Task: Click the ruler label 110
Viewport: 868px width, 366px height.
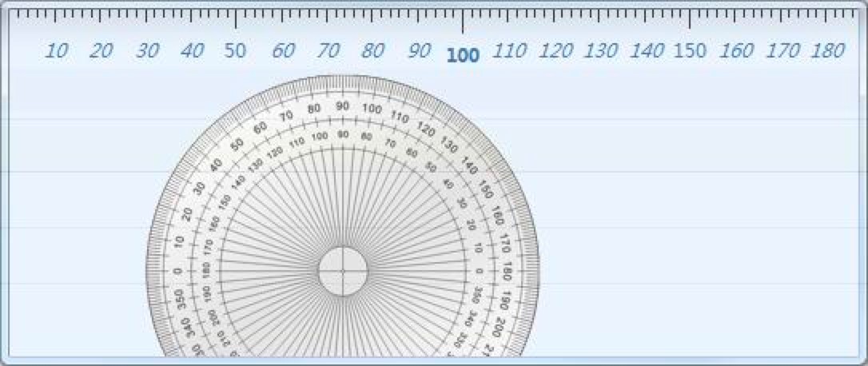Action: (509, 51)
